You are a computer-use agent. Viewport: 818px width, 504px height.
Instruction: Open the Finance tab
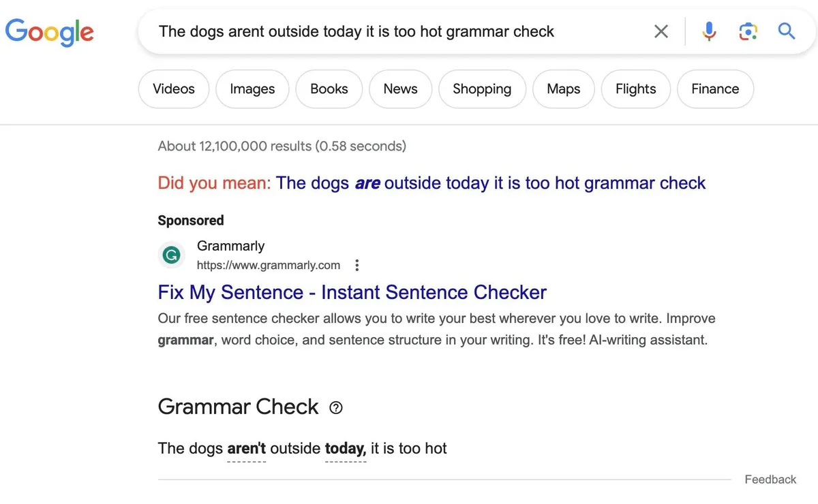(x=715, y=89)
